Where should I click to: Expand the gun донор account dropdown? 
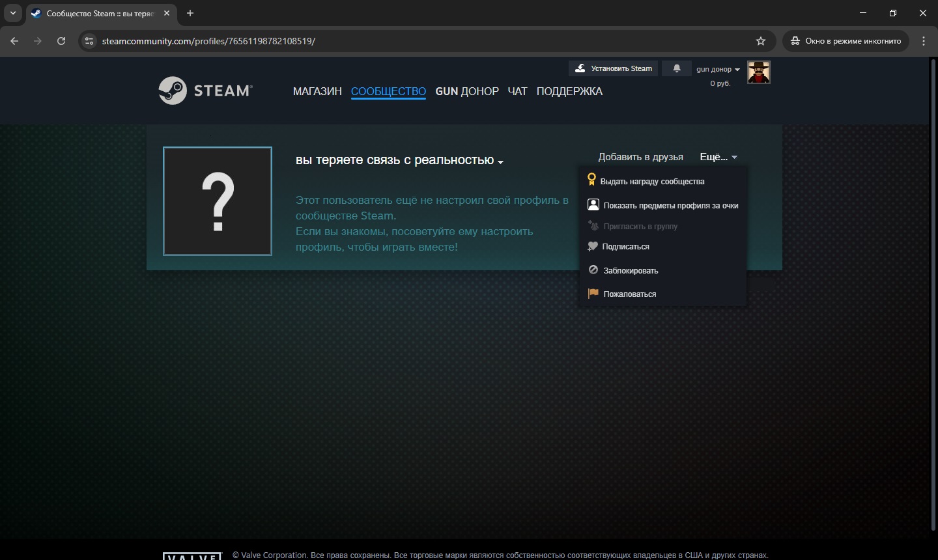[718, 69]
